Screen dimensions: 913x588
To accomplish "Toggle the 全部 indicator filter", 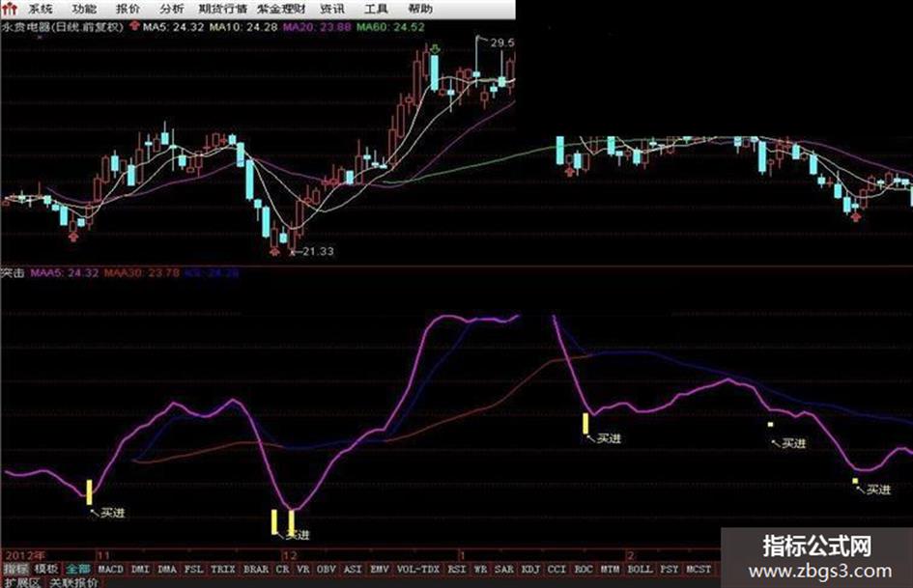I will tap(78, 570).
